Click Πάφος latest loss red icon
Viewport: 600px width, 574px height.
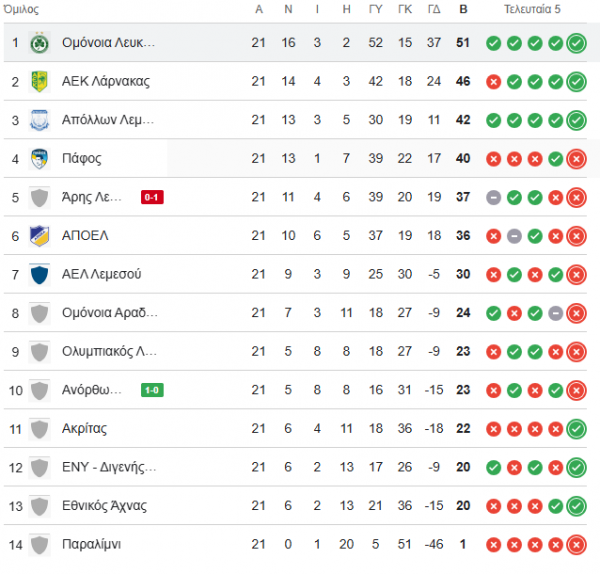576,159
